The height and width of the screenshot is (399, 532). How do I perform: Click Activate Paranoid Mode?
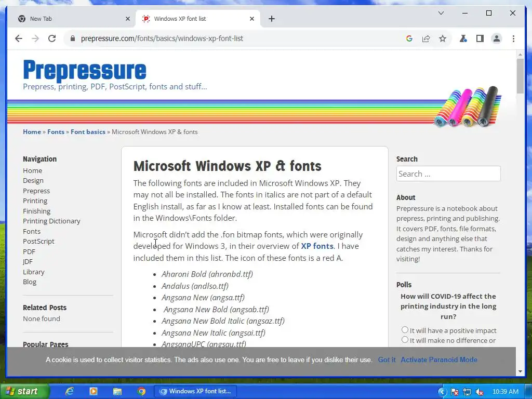click(438, 360)
